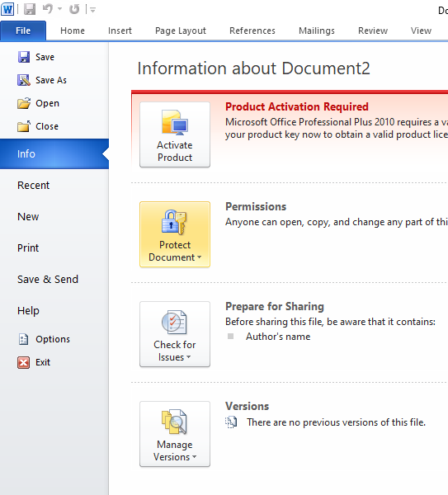The height and width of the screenshot is (495, 448).
Task: Click the Versions heading
Action: tap(247, 406)
